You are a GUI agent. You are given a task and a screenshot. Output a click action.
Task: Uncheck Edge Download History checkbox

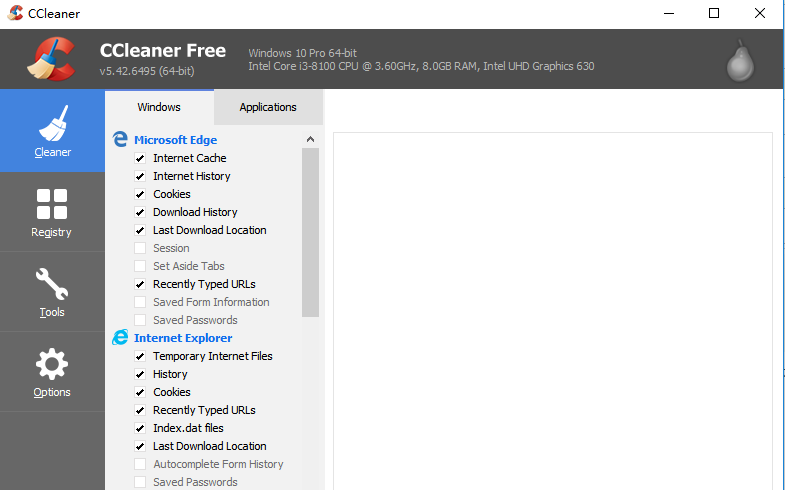click(140, 212)
